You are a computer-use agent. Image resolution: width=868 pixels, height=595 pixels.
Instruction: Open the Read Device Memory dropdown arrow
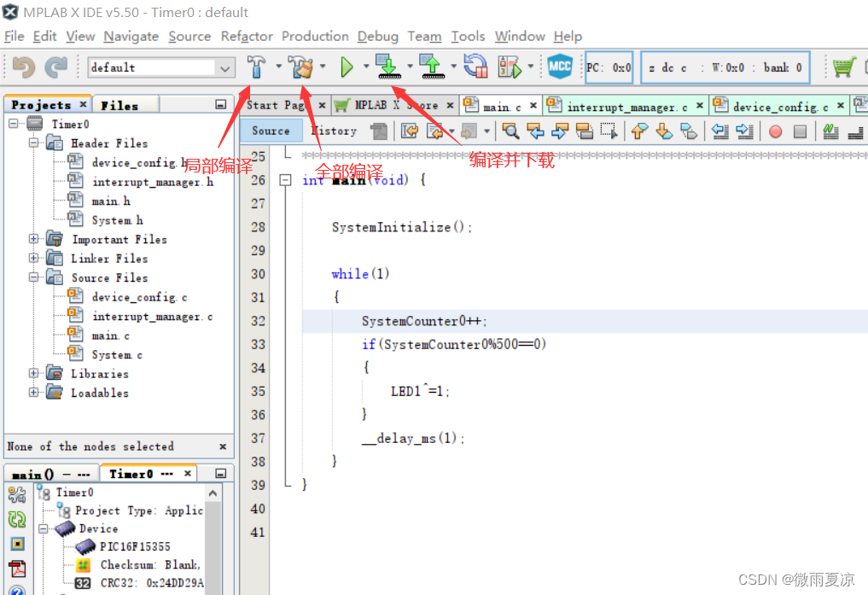(453, 67)
